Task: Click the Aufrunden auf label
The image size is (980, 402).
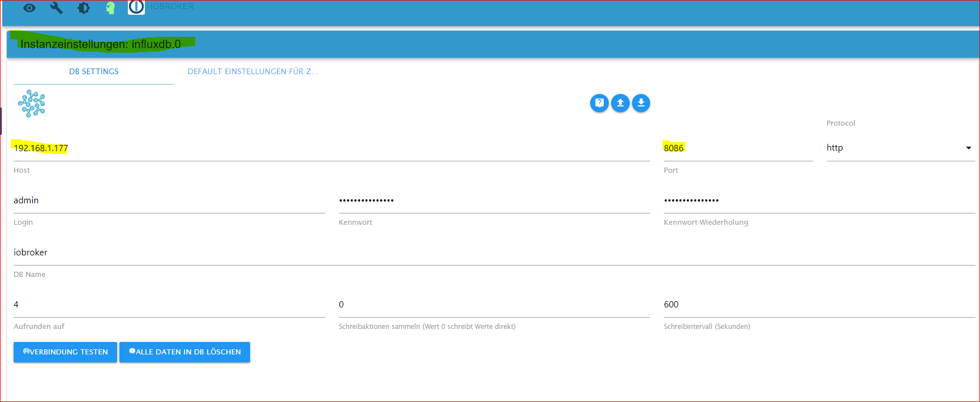Action: point(39,327)
